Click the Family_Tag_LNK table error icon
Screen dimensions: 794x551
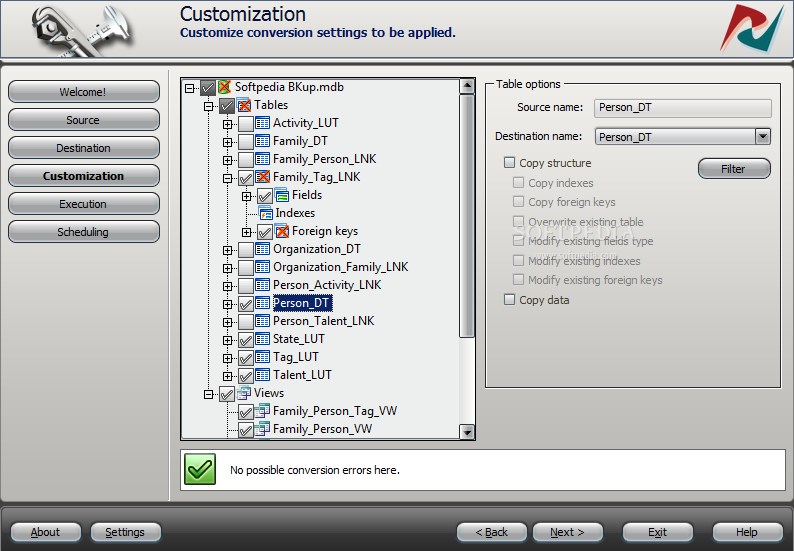pos(262,177)
